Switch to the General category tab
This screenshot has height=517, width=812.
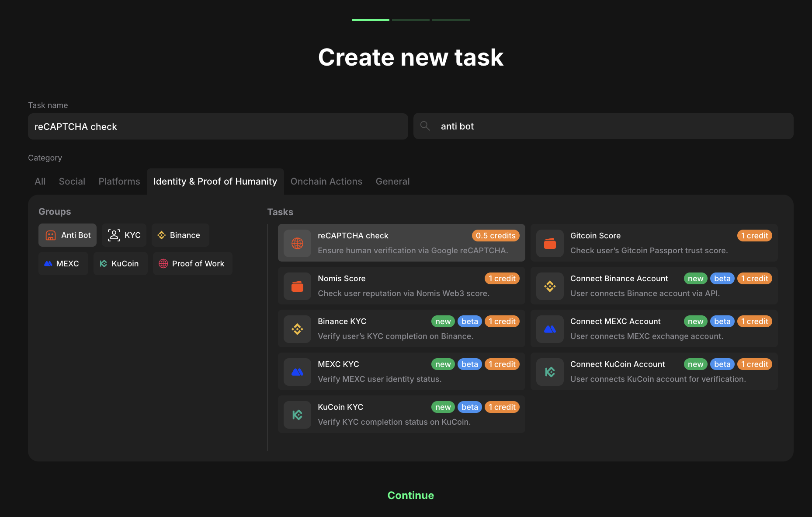point(393,182)
